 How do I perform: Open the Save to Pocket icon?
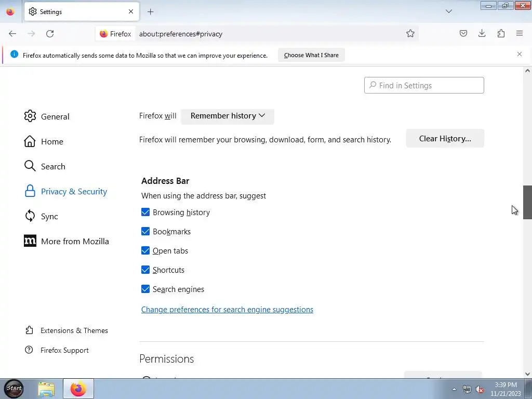pyautogui.click(x=463, y=33)
